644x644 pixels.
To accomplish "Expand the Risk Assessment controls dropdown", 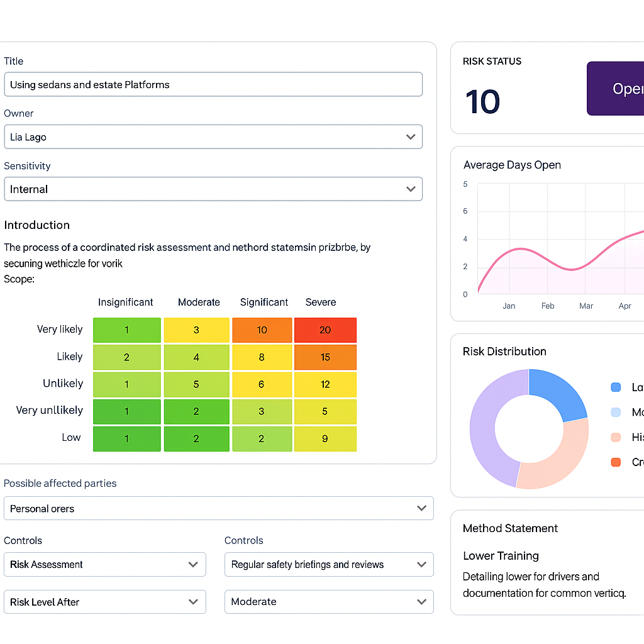I will coord(104,565).
